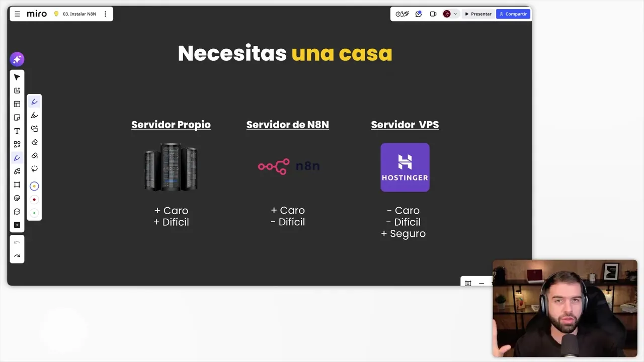Viewport: 644px width, 362px height.
Task: Select the server rack image
Action: pyautogui.click(x=171, y=167)
